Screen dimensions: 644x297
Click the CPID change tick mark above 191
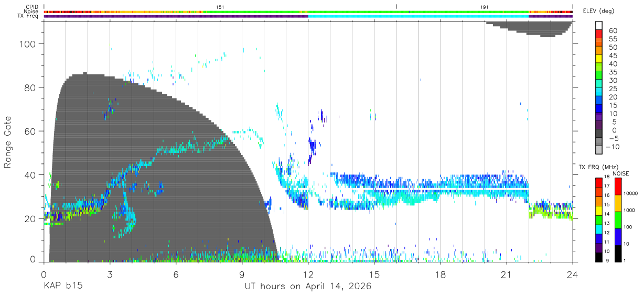[396, 7]
